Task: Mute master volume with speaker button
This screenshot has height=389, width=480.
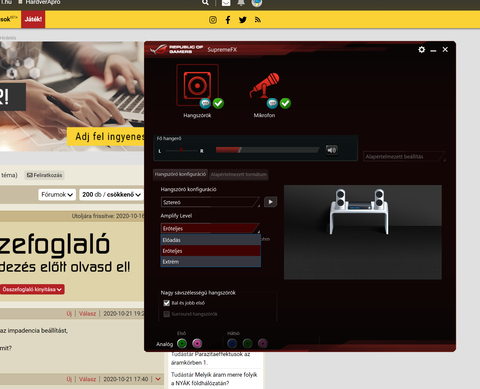Action: 332,150
